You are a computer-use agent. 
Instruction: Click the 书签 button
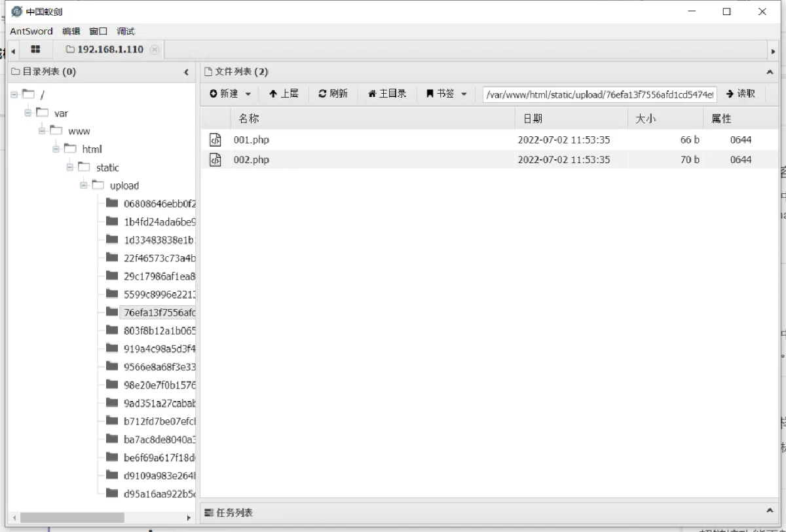click(440, 94)
